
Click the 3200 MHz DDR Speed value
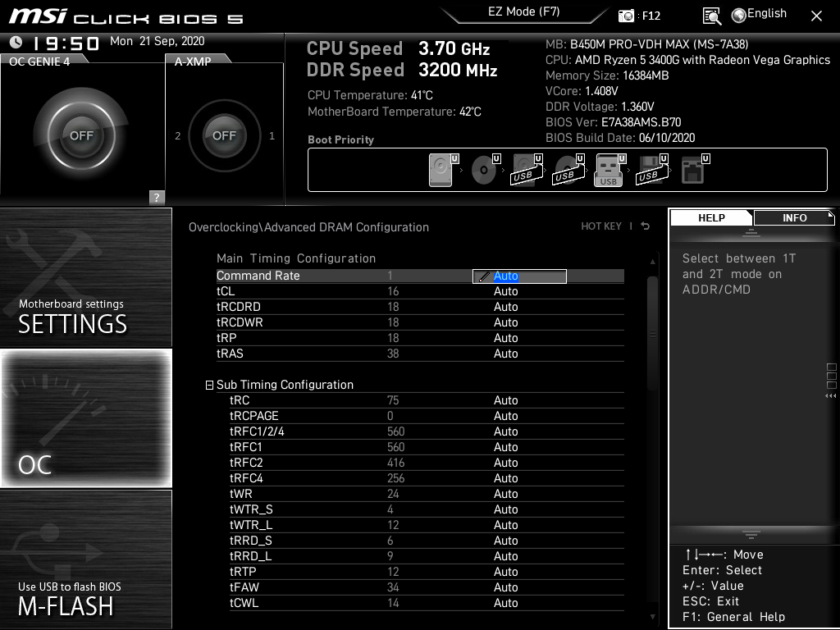pos(458,71)
